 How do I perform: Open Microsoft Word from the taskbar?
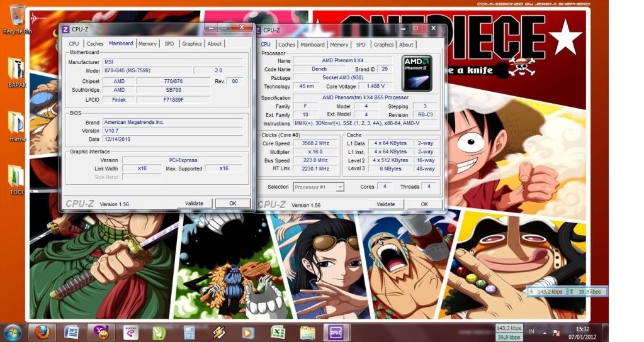(72, 332)
